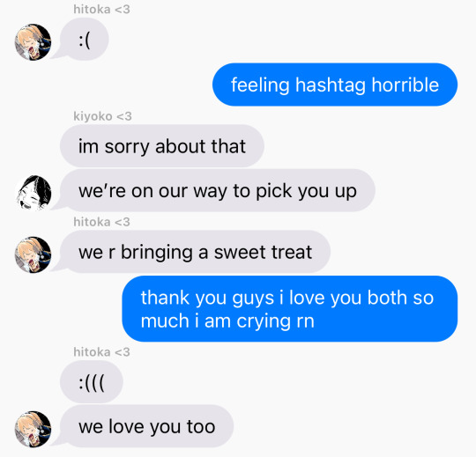Click the words 'pick you up' in kiyoko's message
Image resolution: width=476 pixels, height=457 pixels.
[306, 192]
